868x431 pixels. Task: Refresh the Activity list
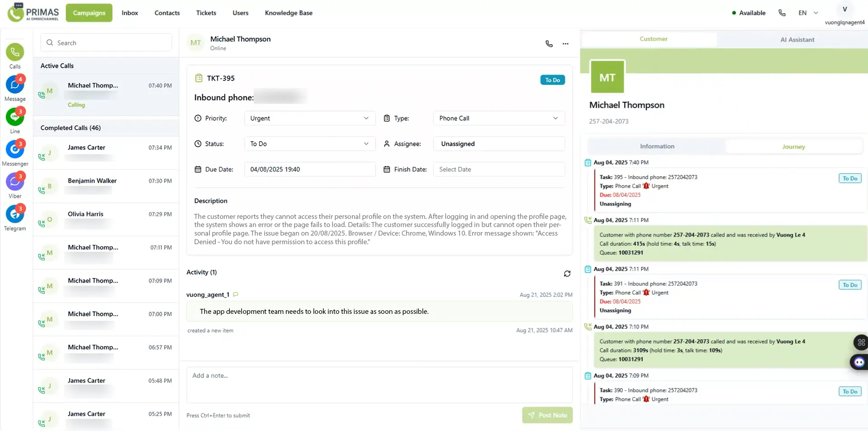click(567, 274)
